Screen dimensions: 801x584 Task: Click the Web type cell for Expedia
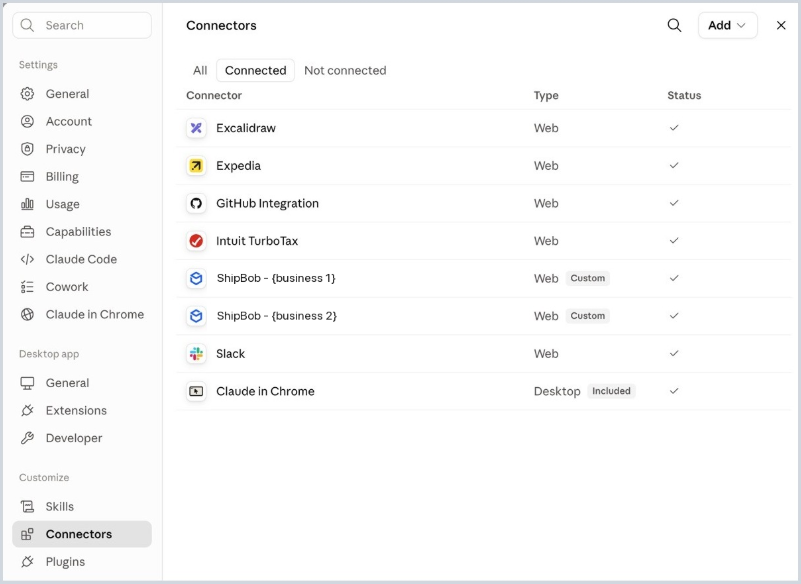(546, 166)
